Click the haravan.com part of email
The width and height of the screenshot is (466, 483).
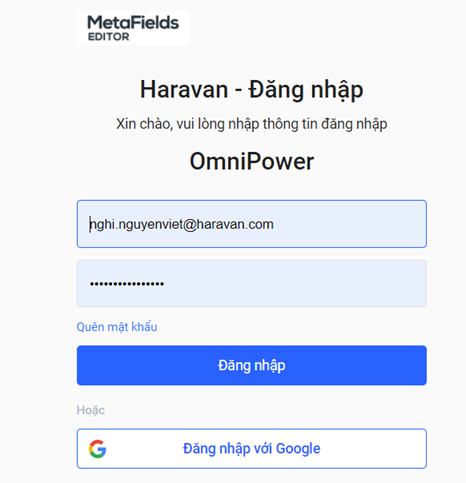(x=235, y=224)
